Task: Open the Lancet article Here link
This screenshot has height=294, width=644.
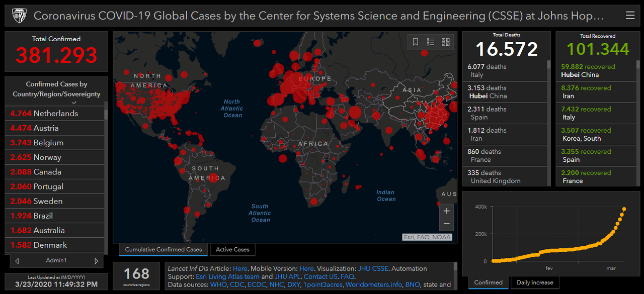Action: [x=240, y=269]
